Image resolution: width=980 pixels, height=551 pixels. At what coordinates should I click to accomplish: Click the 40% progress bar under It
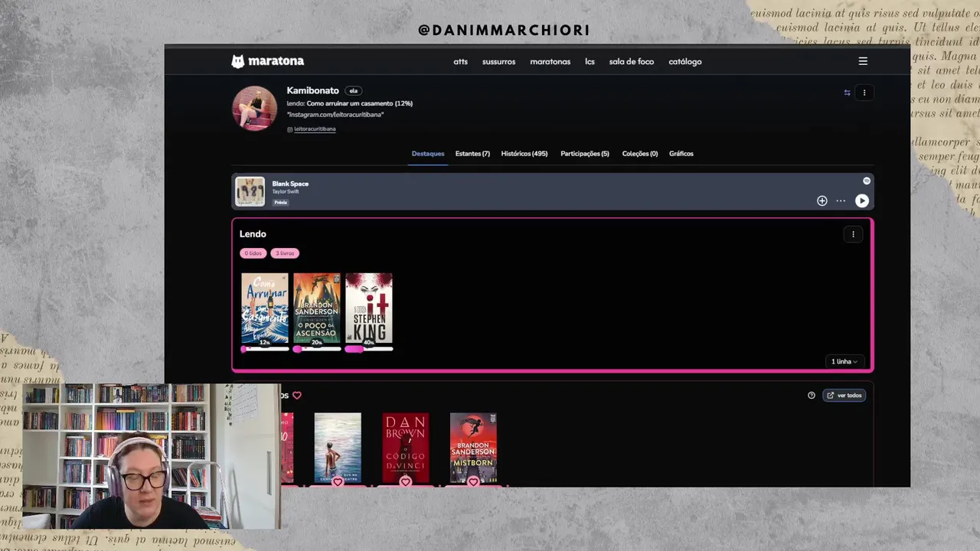(369, 349)
